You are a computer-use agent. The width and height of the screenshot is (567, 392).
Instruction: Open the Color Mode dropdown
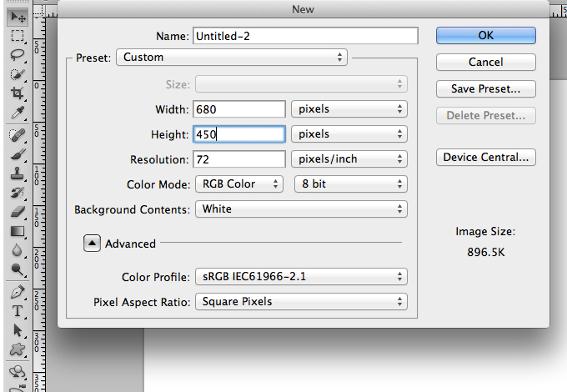(x=239, y=183)
